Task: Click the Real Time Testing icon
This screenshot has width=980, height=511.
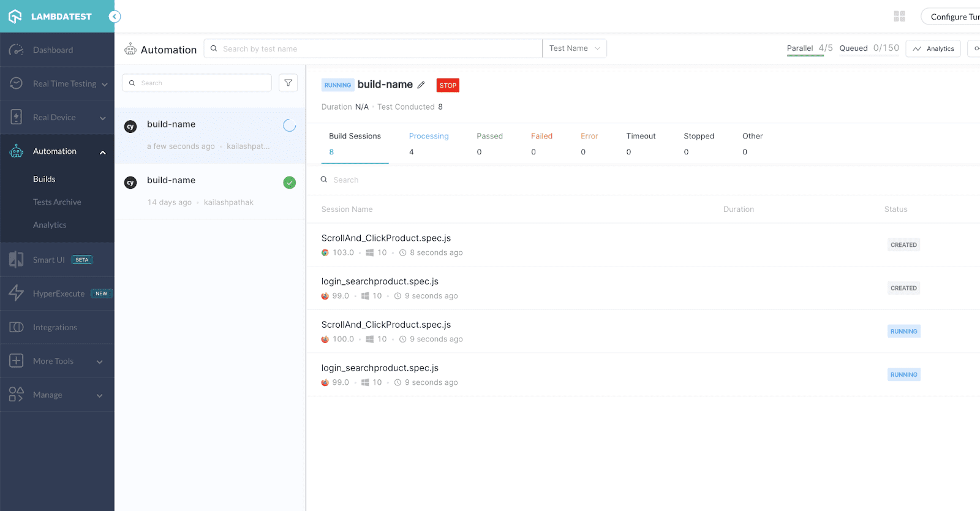Action: click(17, 83)
